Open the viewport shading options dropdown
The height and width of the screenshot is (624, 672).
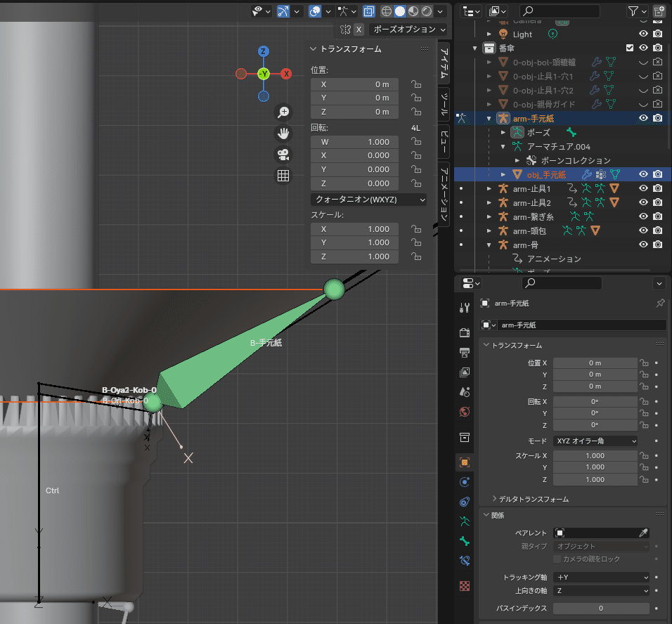click(440, 11)
